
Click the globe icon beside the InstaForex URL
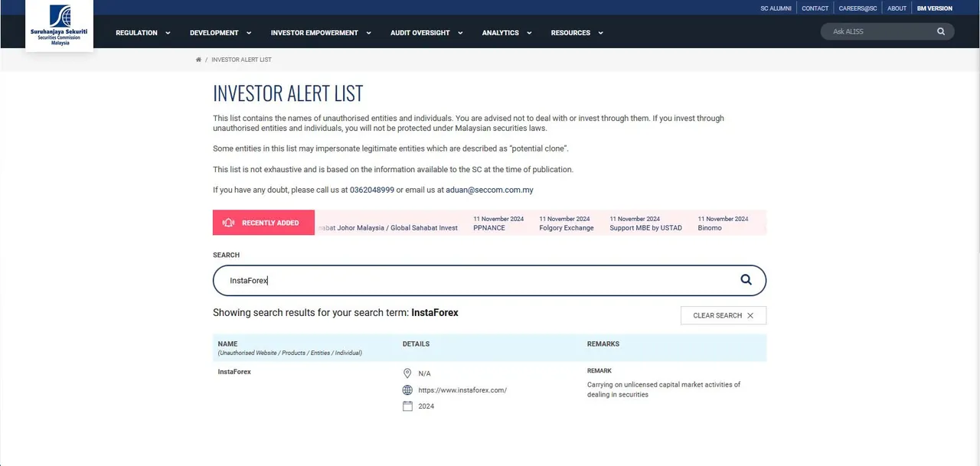[x=407, y=390]
